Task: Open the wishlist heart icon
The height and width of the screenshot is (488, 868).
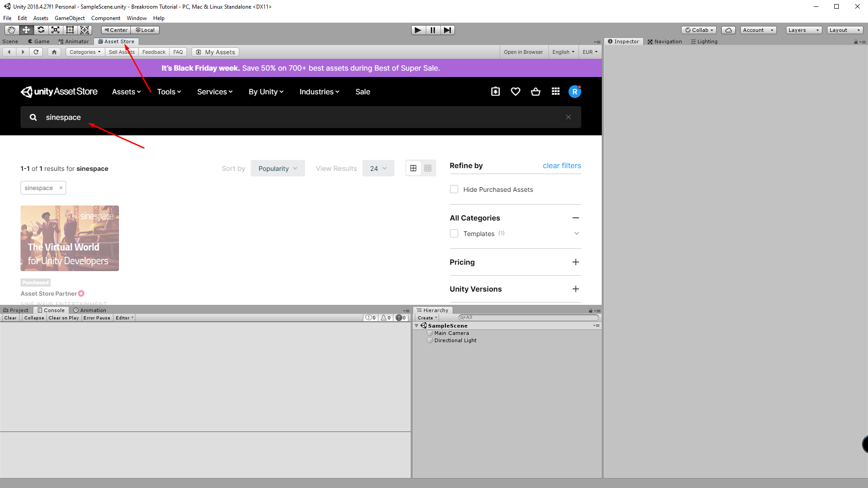Action: pos(516,92)
